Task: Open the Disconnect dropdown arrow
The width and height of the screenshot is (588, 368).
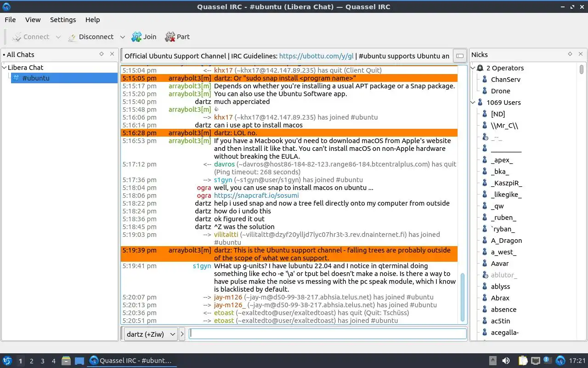Action: (x=122, y=37)
